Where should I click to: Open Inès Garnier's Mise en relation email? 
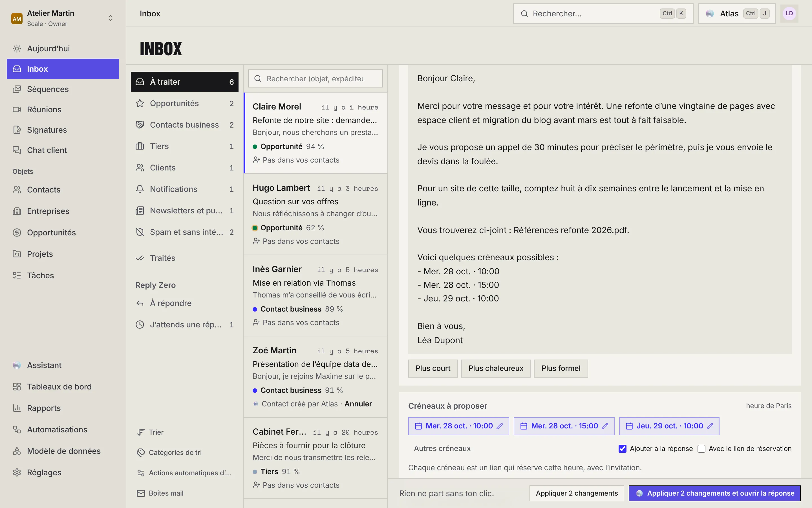point(315,296)
